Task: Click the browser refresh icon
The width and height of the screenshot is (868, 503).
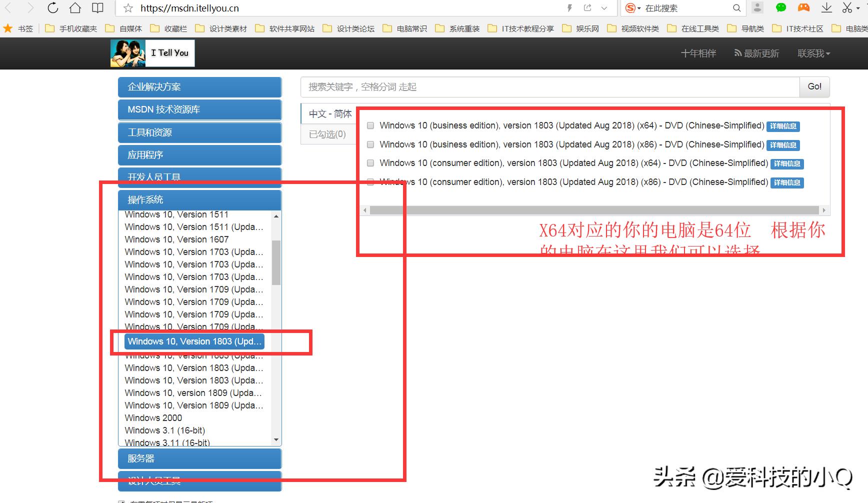Action: click(x=52, y=8)
